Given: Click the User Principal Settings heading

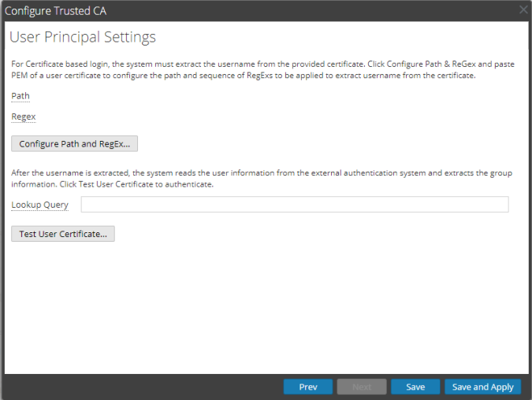Looking at the screenshot, I should (x=83, y=37).
